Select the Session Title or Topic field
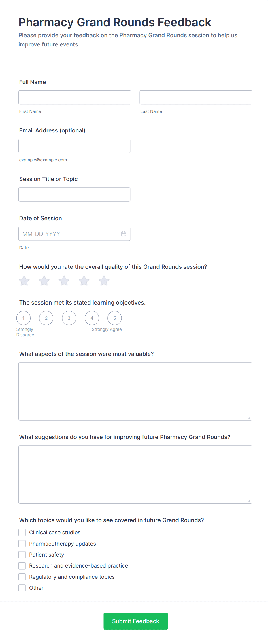The image size is (268, 644). [x=74, y=195]
